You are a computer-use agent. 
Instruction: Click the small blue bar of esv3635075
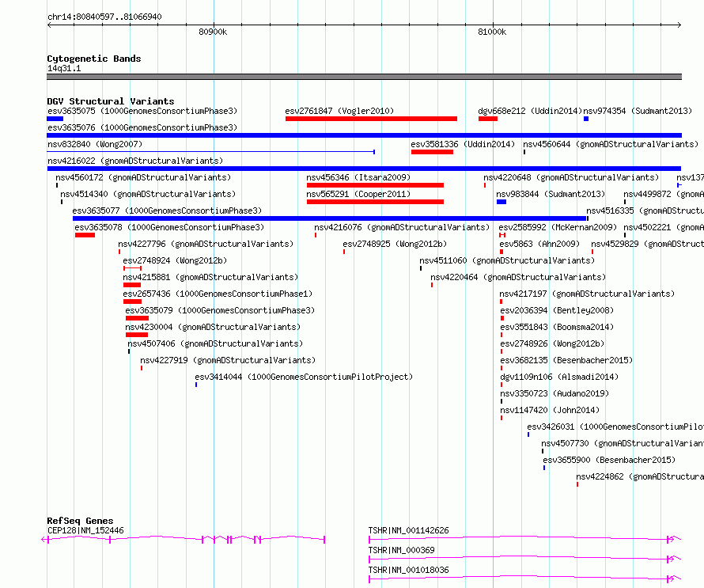coord(55,119)
